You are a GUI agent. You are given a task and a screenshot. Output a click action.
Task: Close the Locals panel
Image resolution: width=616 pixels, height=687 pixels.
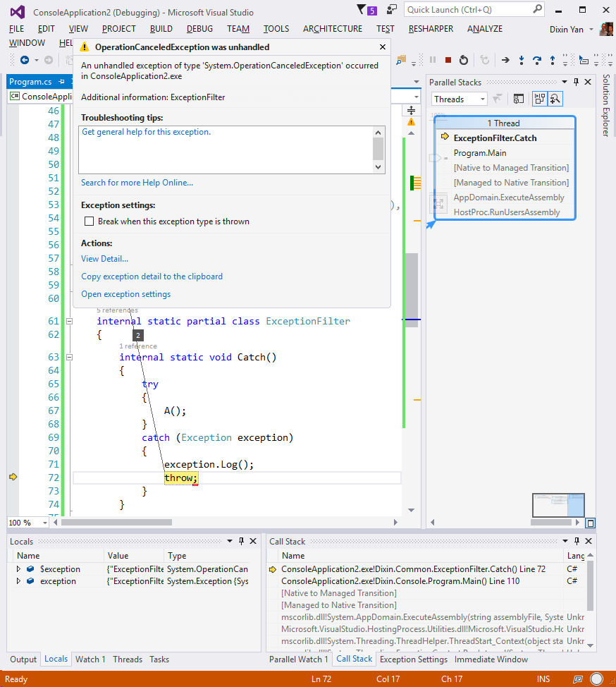click(x=253, y=541)
